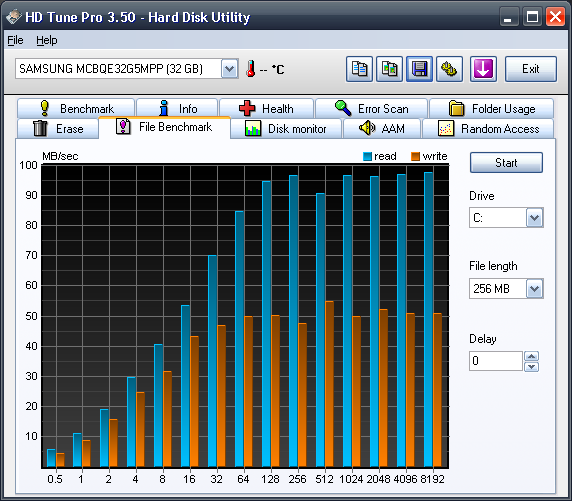Click the Delay input field

pyautogui.click(x=496, y=361)
